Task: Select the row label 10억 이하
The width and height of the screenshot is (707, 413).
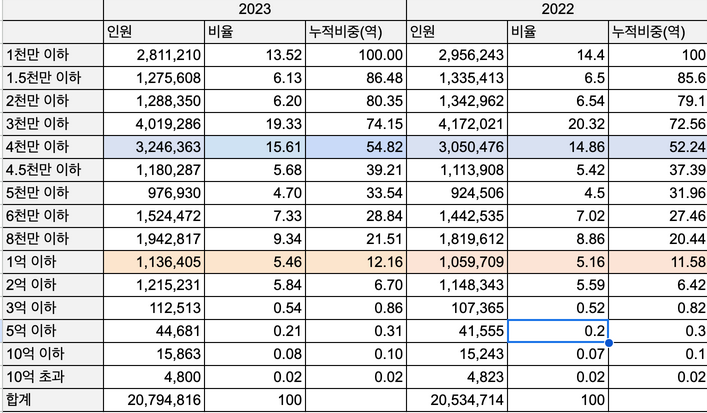Action: point(53,354)
